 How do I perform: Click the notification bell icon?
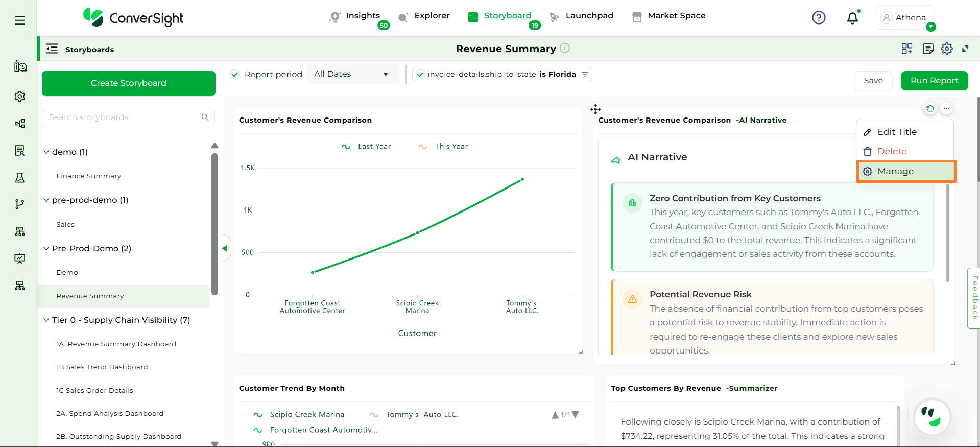click(852, 18)
